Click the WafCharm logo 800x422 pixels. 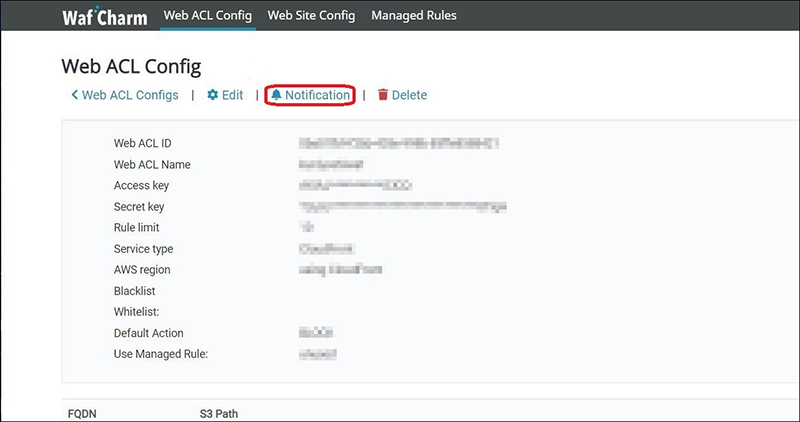click(99, 16)
